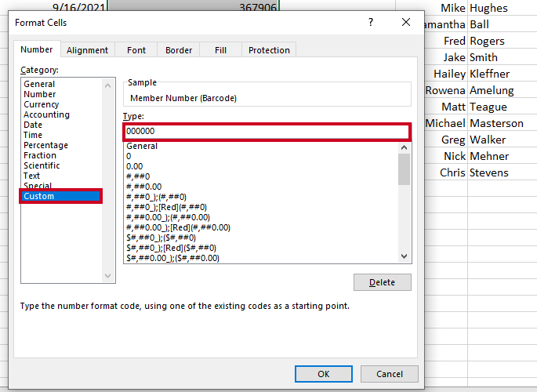Click the Category list scroll down arrow
The height and width of the screenshot is (392, 537).
(108, 276)
